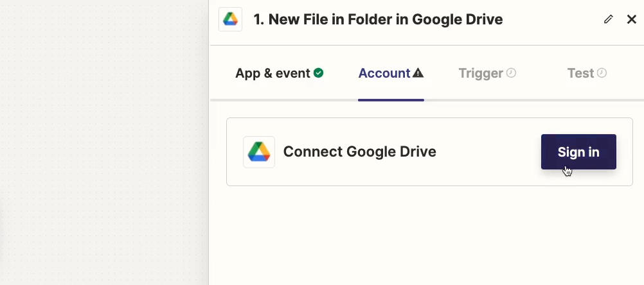Click the Sign in button
Screen dimensions: 644x285
578,151
